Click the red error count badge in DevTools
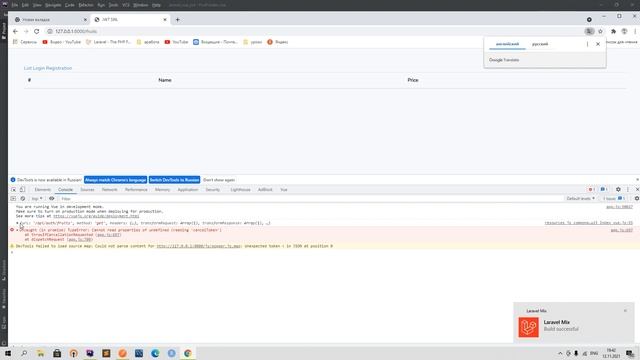640x360 pixels. coord(591,190)
